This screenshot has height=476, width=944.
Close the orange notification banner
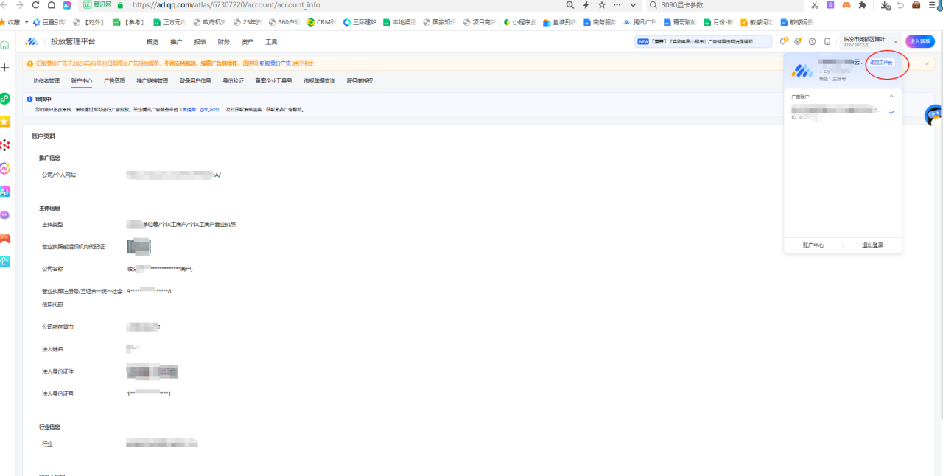coord(927,63)
